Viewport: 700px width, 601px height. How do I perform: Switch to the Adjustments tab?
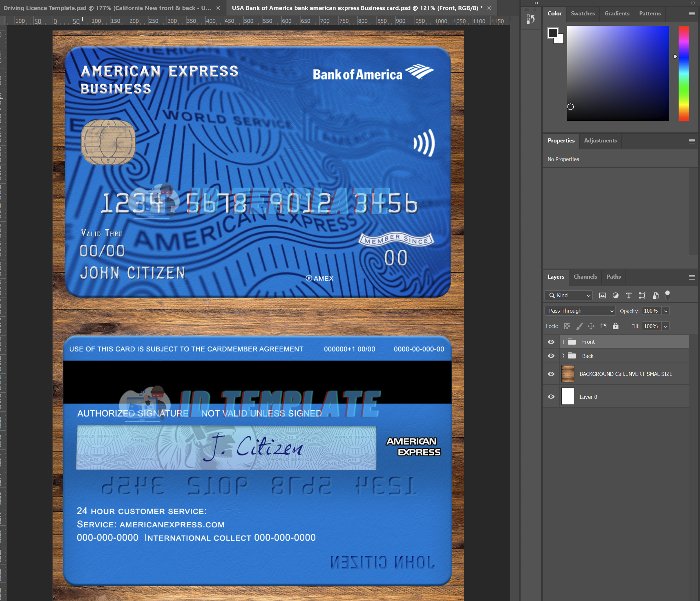[600, 141]
